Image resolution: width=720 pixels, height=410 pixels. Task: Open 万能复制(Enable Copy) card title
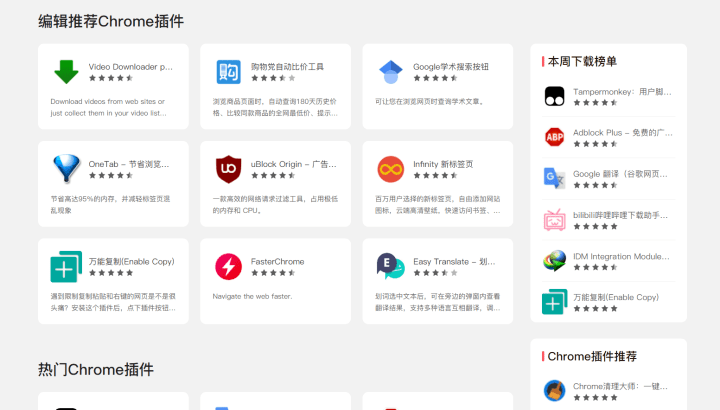(131, 262)
